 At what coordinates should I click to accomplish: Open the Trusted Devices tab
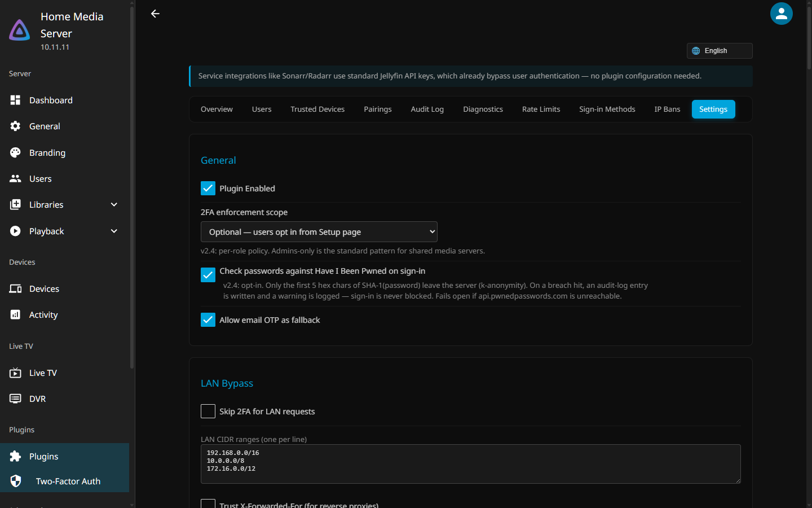point(317,109)
